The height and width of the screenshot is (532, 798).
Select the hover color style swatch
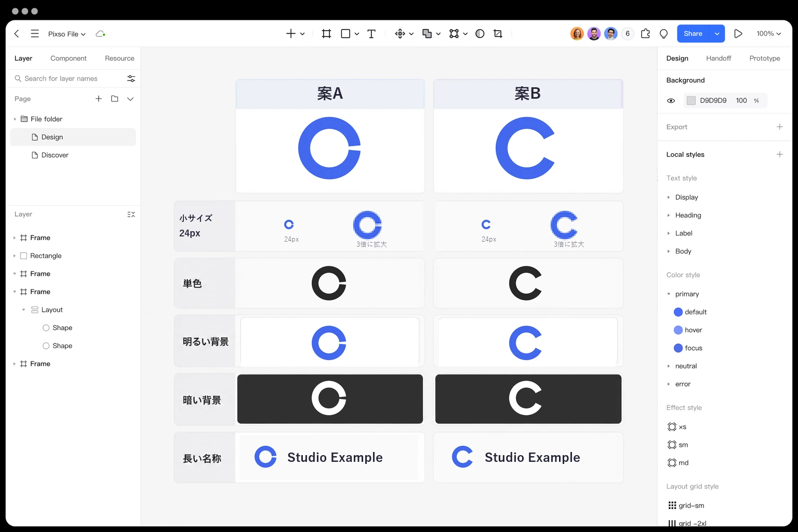678,330
